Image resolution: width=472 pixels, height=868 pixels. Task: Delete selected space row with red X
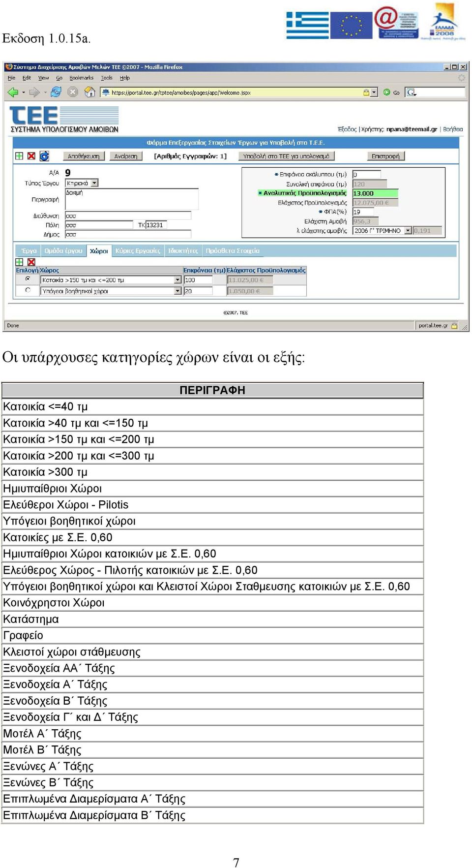click(x=31, y=262)
